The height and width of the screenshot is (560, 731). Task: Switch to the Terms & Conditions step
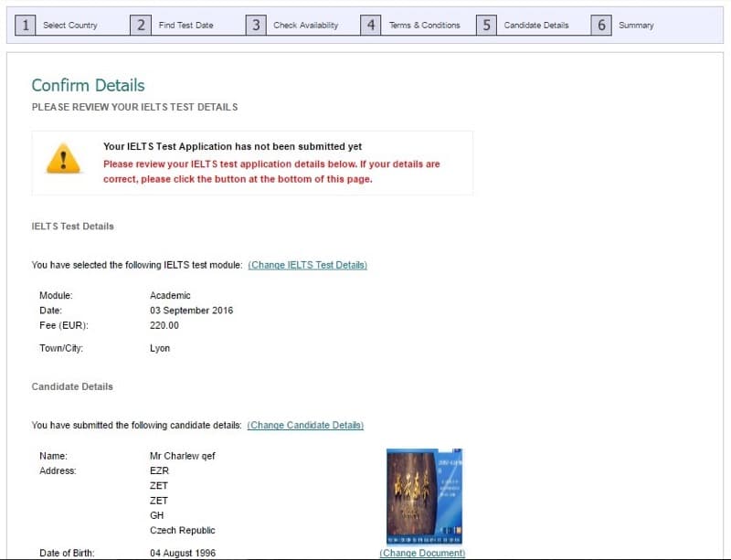[424, 26]
